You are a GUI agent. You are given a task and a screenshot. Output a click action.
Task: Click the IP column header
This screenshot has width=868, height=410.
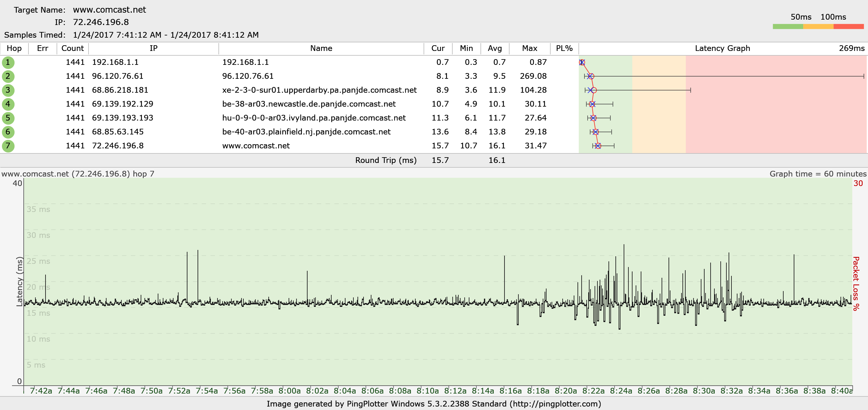click(153, 48)
